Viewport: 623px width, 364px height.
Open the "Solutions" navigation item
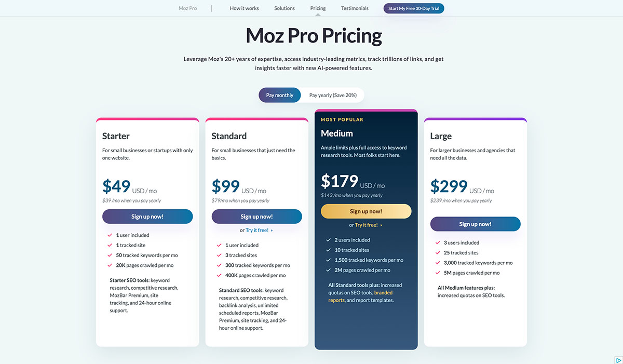pyautogui.click(x=284, y=8)
